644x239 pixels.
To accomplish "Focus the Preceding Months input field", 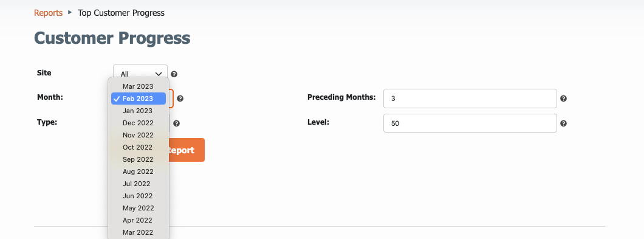I will click(x=470, y=99).
